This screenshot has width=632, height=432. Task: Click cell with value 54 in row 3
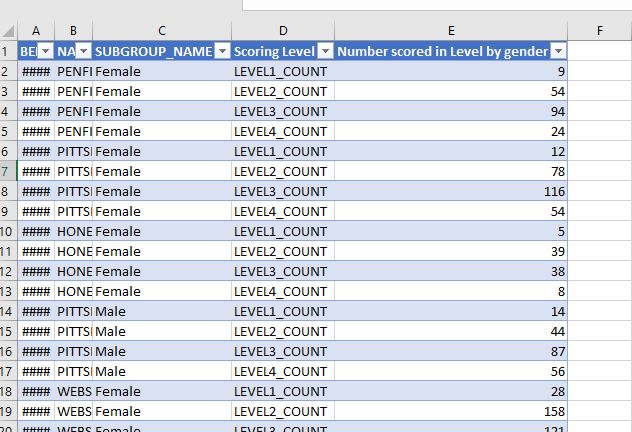(x=451, y=91)
